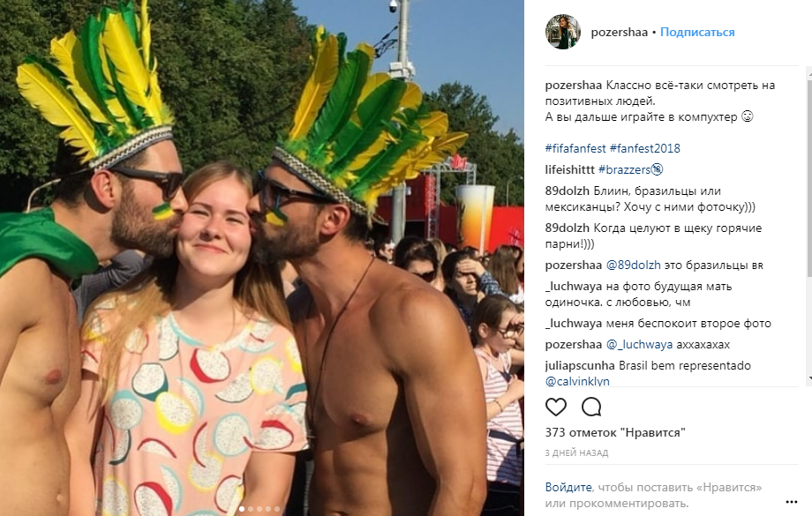Click the heart like icon

556,408
